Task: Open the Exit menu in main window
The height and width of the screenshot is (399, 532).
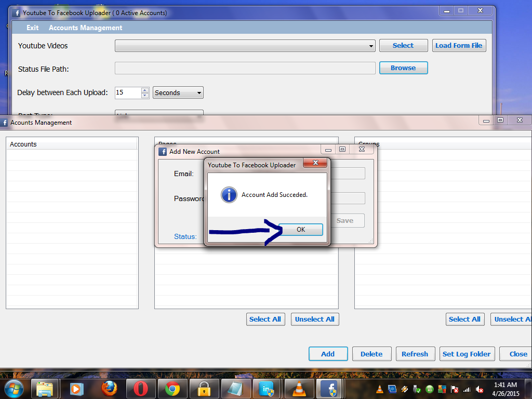Action: coord(33,28)
